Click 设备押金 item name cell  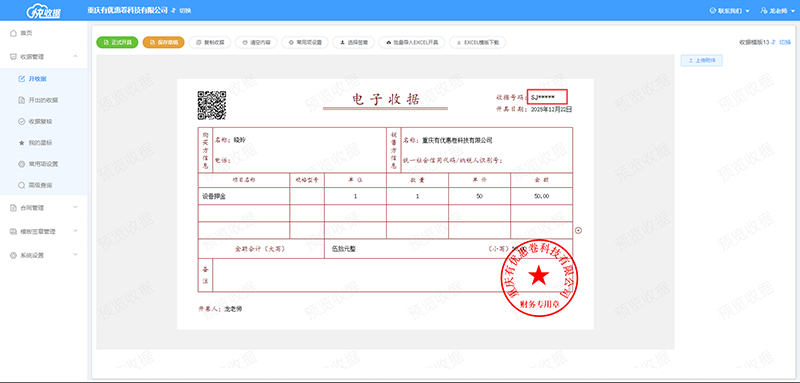click(x=244, y=196)
